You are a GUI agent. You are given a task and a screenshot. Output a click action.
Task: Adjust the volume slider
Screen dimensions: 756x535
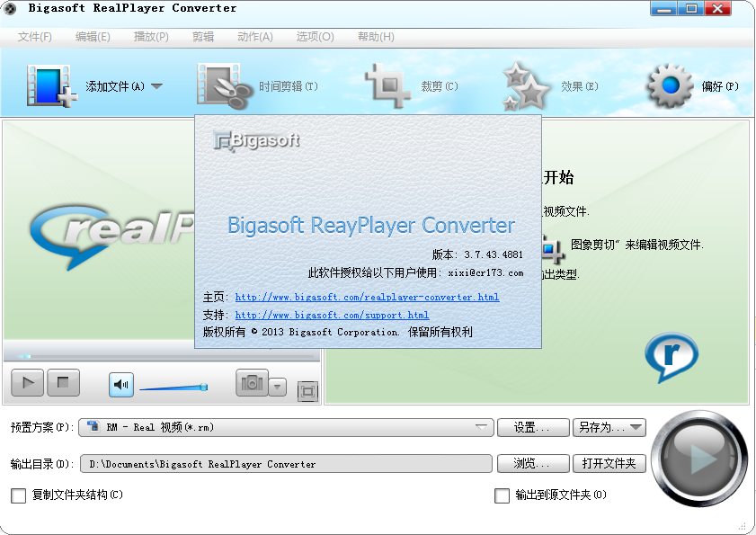coord(173,388)
